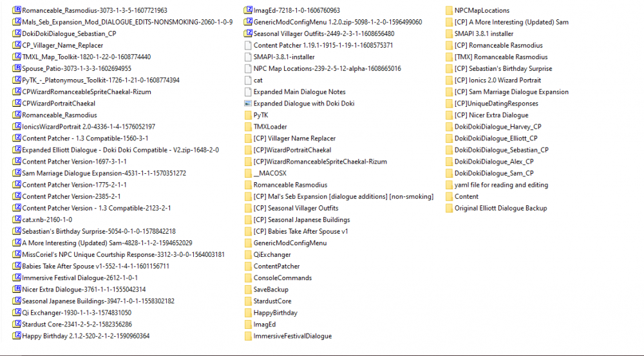Click Babies Take After Spouse v1-552 file
The width and height of the screenshot is (644, 356).
(96, 266)
